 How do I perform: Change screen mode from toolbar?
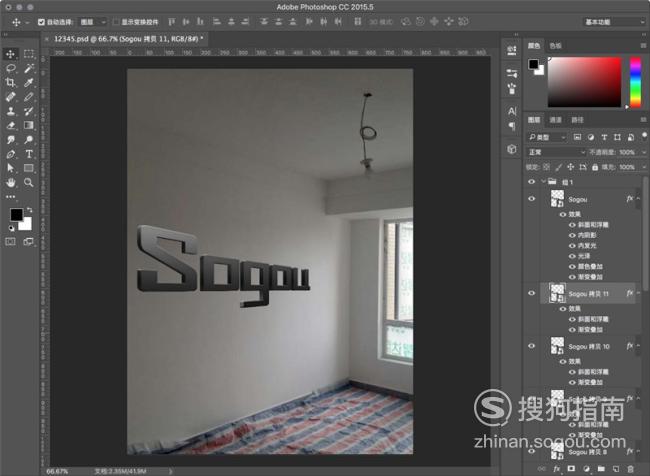[x=29, y=241]
